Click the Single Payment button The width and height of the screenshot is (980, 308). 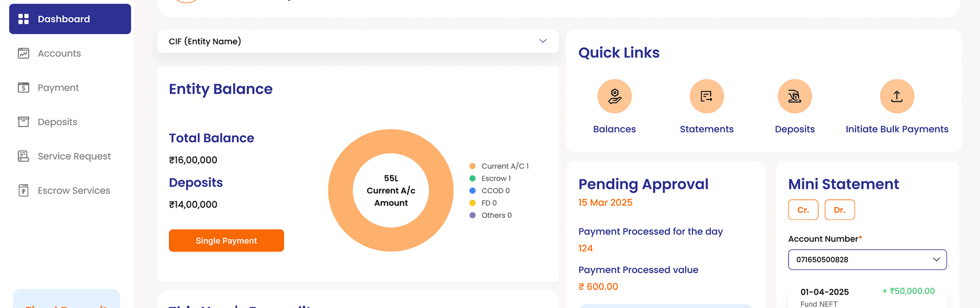(226, 241)
